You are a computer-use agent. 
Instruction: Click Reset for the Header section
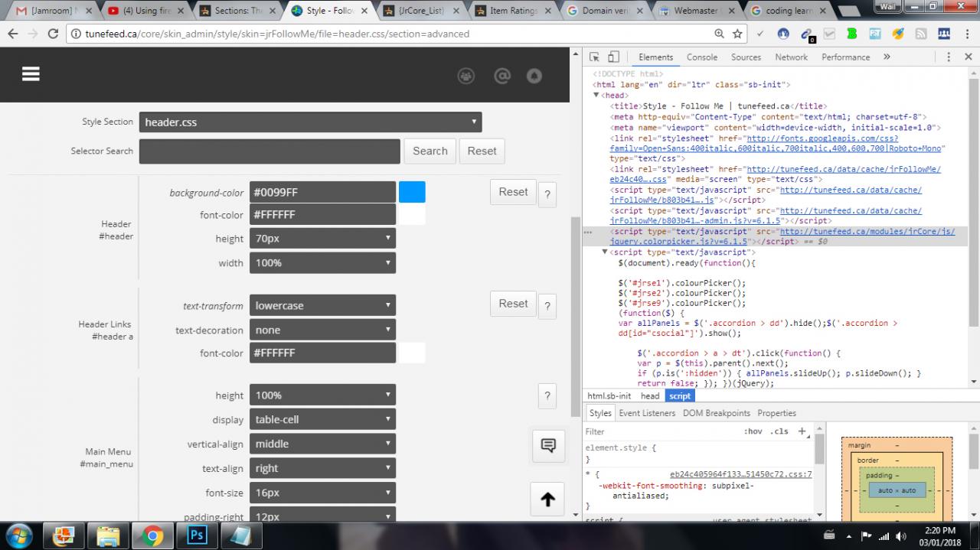[513, 192]
